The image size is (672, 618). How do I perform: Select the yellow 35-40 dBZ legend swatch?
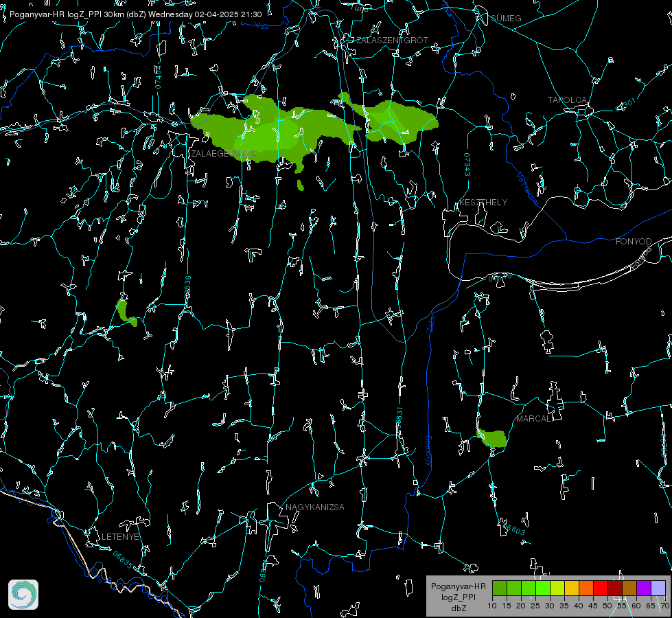click(x=572, y=588)
